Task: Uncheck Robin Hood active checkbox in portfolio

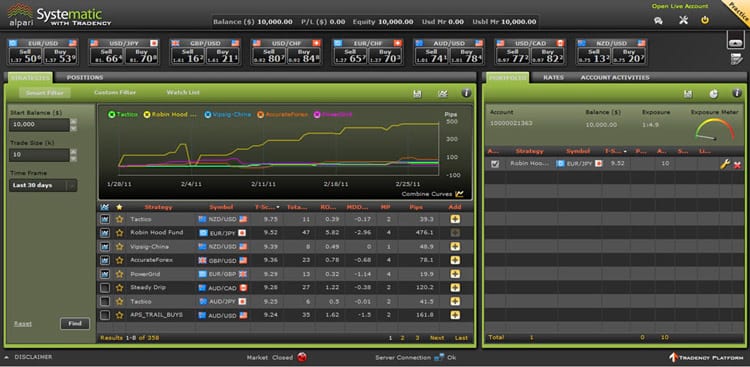Action: (x=495, y=164)
